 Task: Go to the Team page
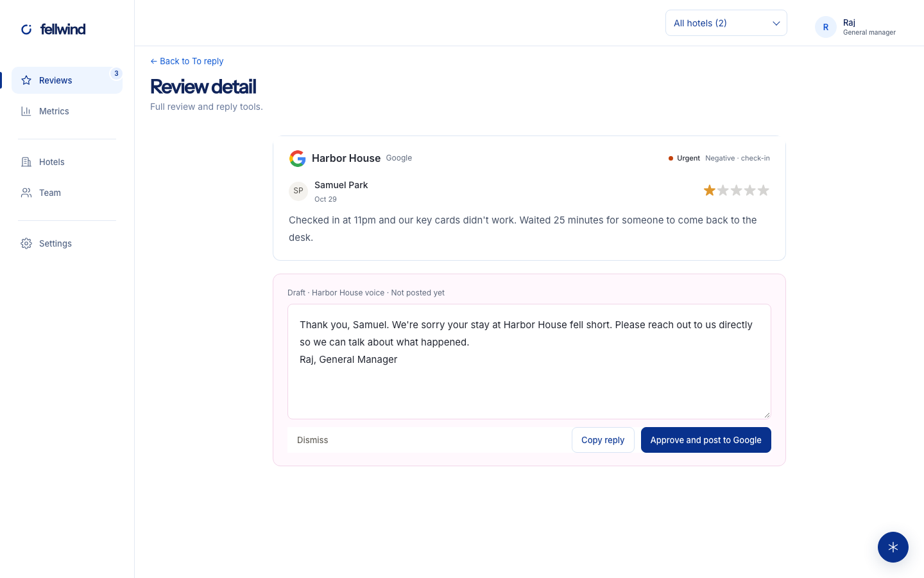67,193
